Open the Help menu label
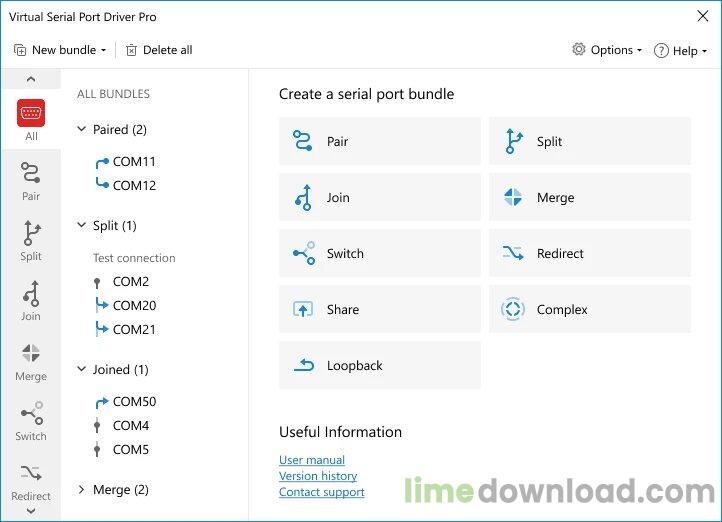722x522 pixels. click(x=685, y=51)
